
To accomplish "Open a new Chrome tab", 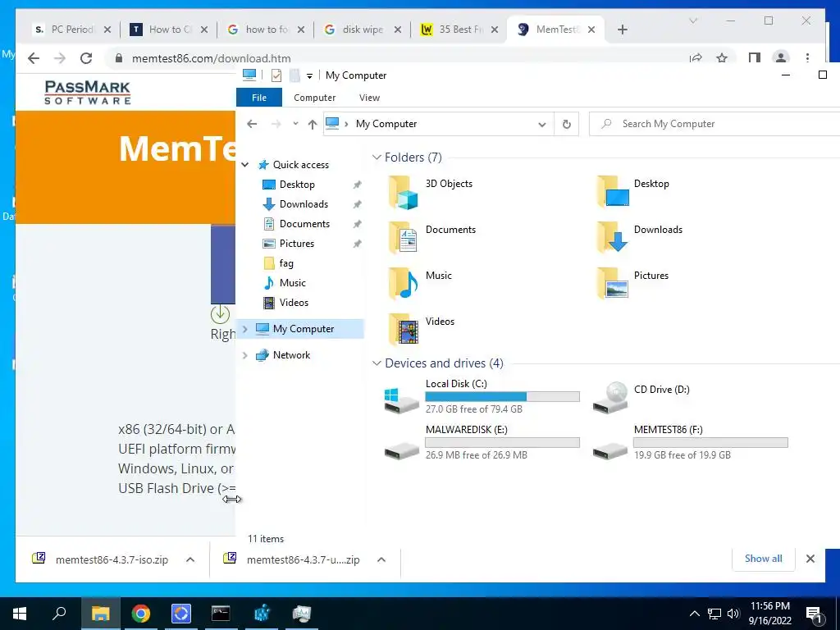I will 622,30.
